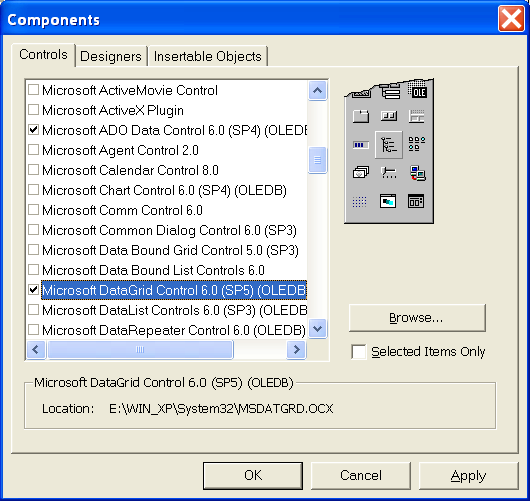Click the Slider control icon in toolbox
The image size is (530, 501).
(x=389, y=173)
